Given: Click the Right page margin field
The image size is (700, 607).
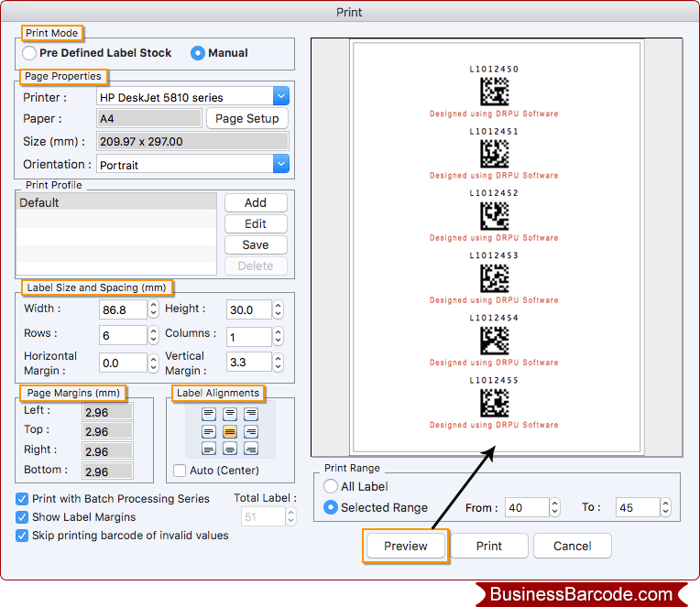Looking at the screenshot, I should [x=107, y=451].
